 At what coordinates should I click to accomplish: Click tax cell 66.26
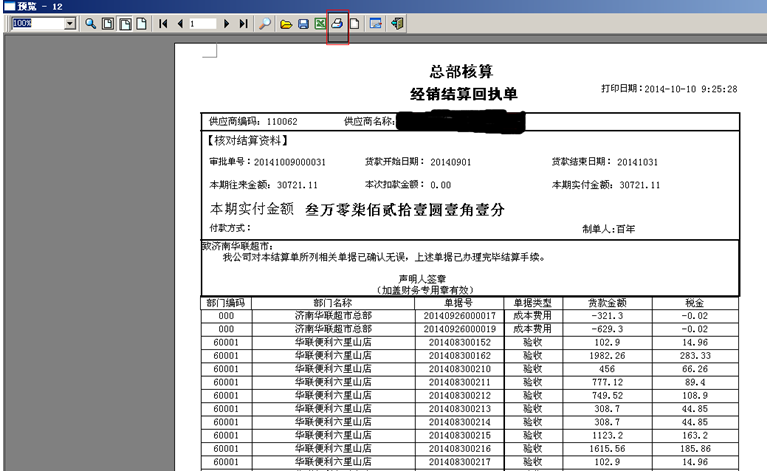click(x=695, y=368)
